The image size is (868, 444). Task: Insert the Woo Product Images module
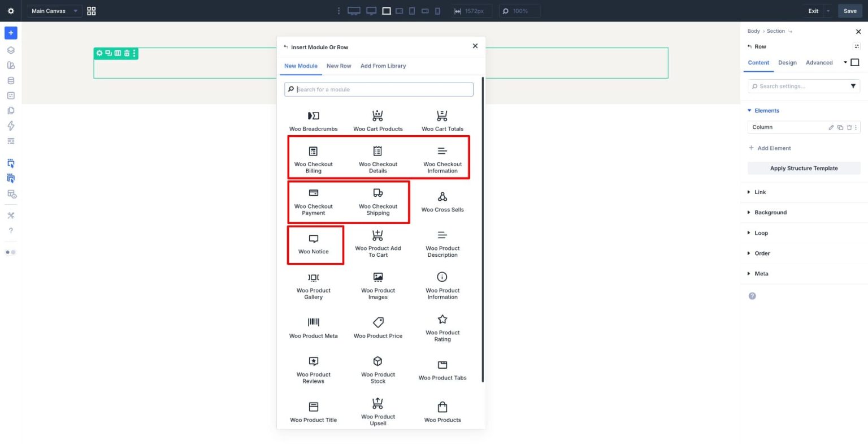click(378, 286)
